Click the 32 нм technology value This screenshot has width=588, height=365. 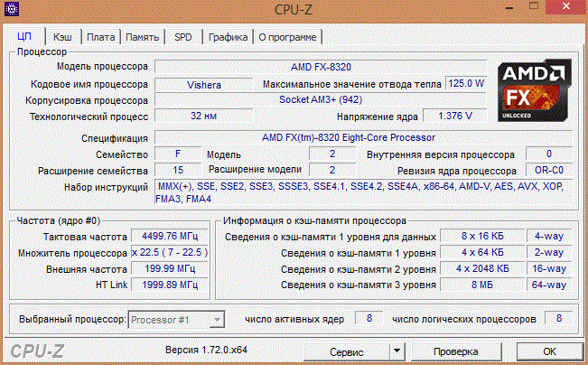point(203,116)
